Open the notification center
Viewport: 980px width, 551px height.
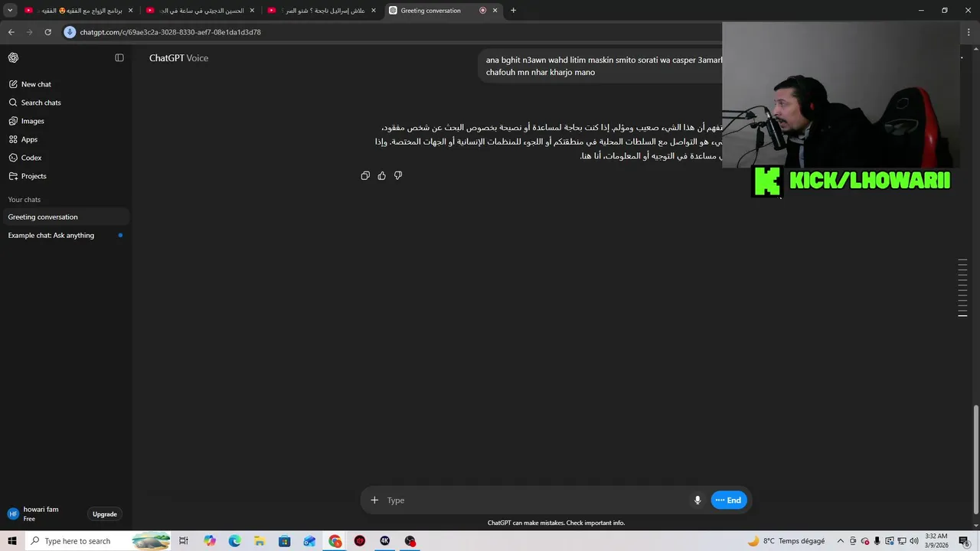(964, 541)
